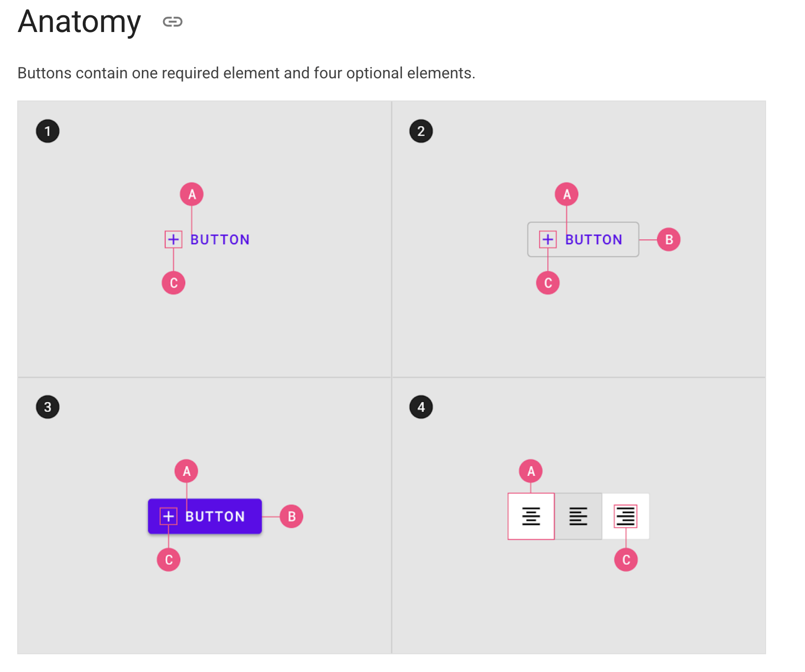Click the outlined BUTTON in panel 2
This screenshot has width=805, height=672.
583,239
